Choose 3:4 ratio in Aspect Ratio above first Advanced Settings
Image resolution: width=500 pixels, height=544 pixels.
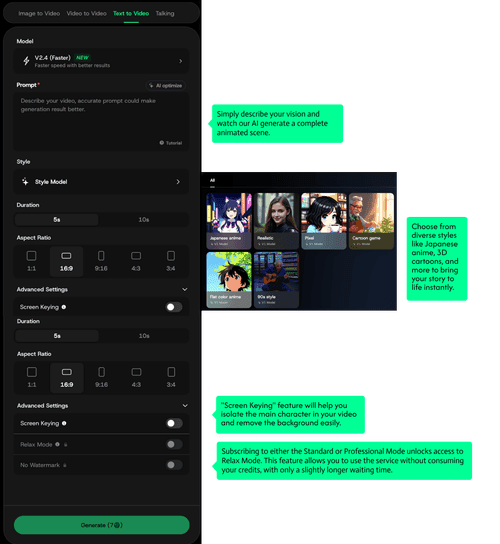click(x=171, y=261)
